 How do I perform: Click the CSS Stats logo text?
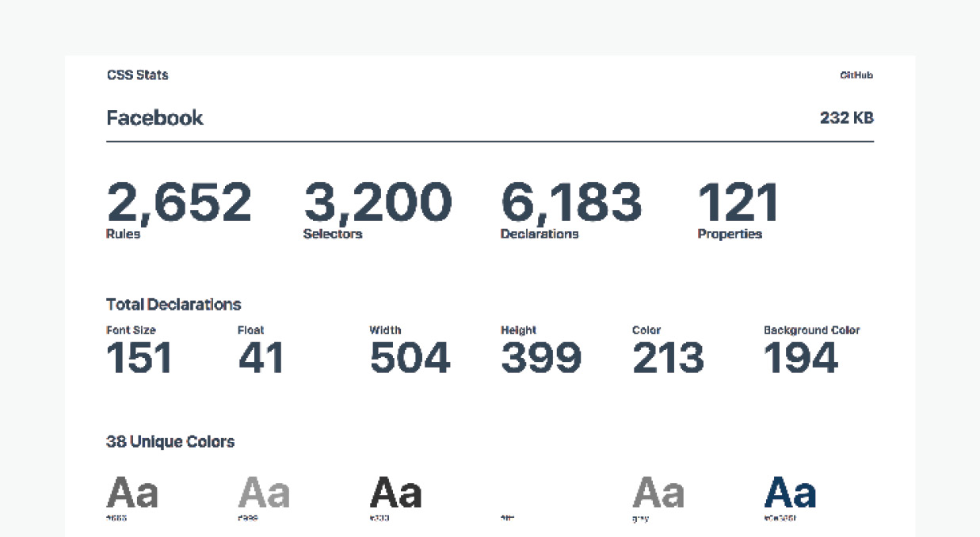pos(137,75)
